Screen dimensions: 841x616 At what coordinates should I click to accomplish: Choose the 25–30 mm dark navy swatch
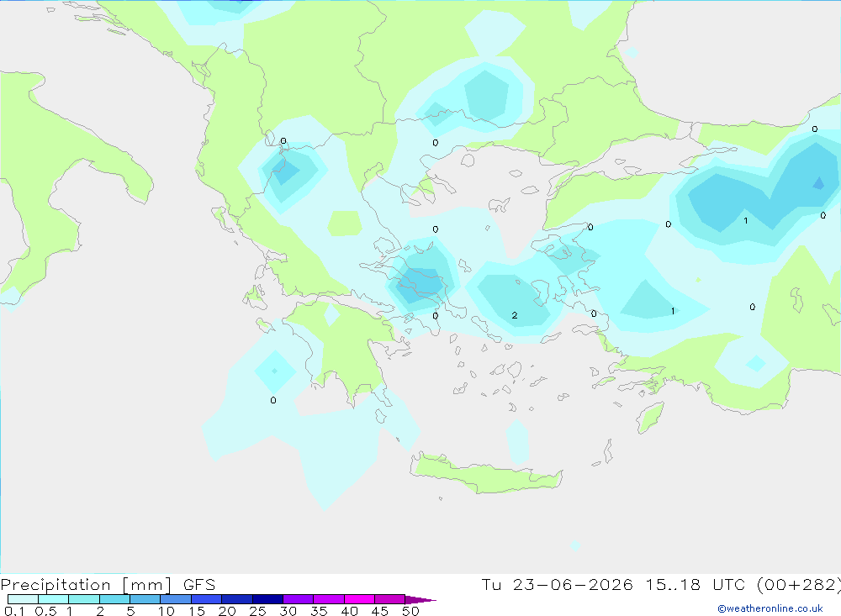[x=267, y=599]
